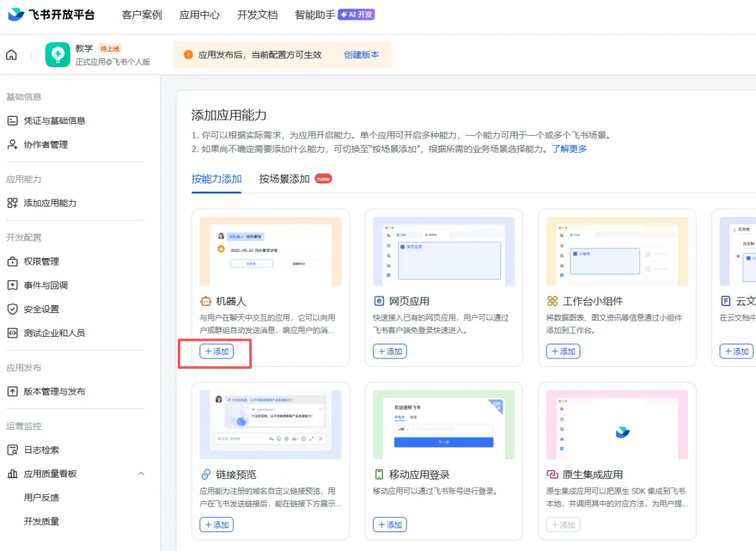Open 开发文档 in top navigation
Image resolution: width=756 pixels, height=551 pixels.
258,15
